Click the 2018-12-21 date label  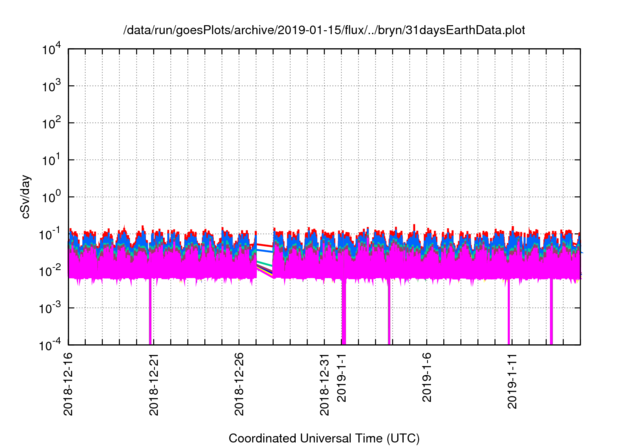tap(154, 384)
